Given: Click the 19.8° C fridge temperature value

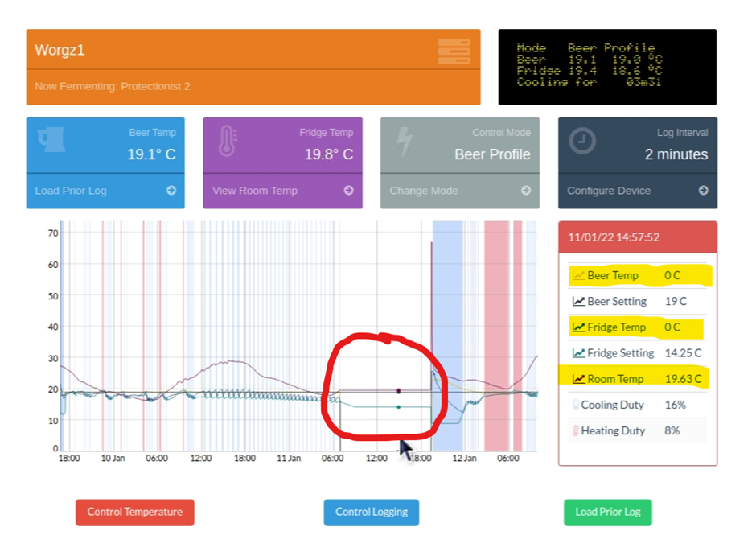Looking at the screenshot, I should (x=329, y=154).
